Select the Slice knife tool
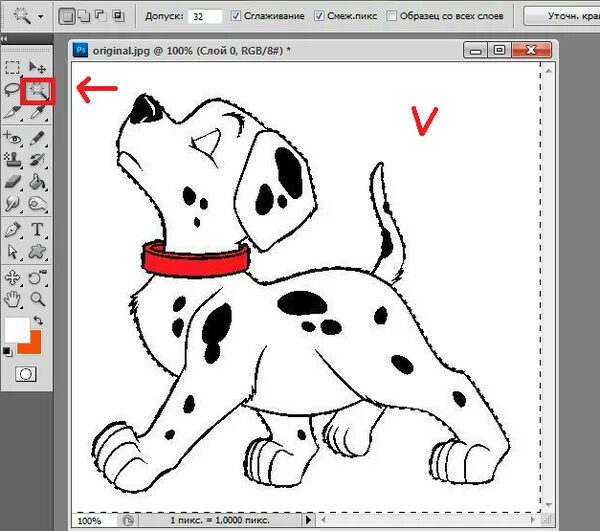The image size is (600, 531). 12,112
